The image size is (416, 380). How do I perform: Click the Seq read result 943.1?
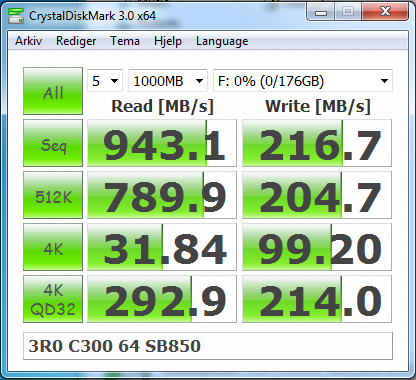click(162, 143)
